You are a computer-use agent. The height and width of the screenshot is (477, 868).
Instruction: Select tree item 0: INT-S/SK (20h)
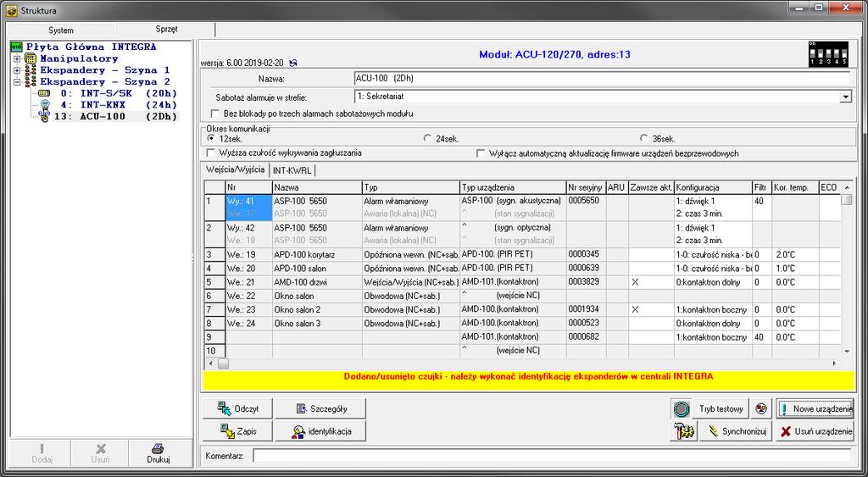pyautogui.click(x=119, y=93)
